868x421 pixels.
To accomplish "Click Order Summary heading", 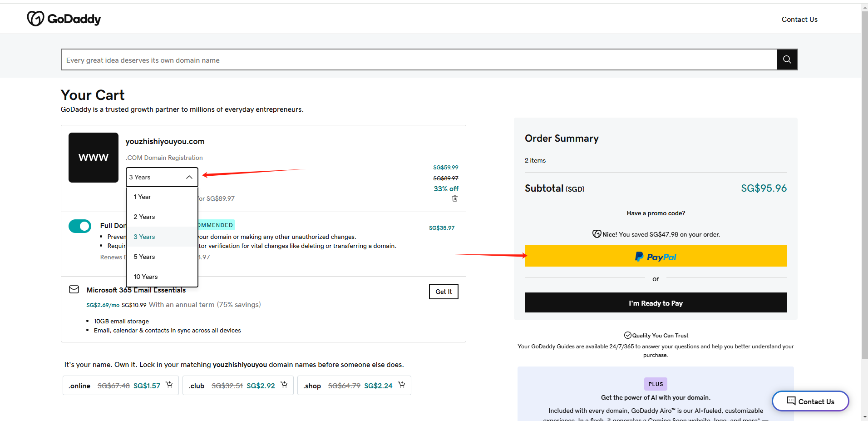I will click(x=562, y=138).
